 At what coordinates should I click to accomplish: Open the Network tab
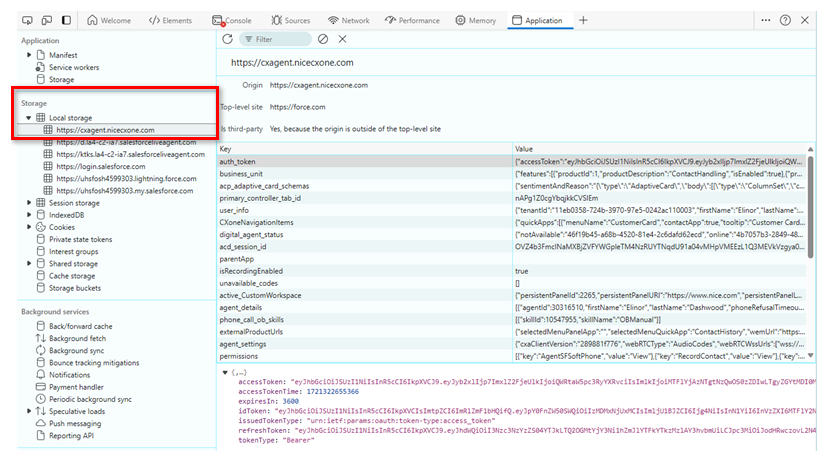pos(348,20)
